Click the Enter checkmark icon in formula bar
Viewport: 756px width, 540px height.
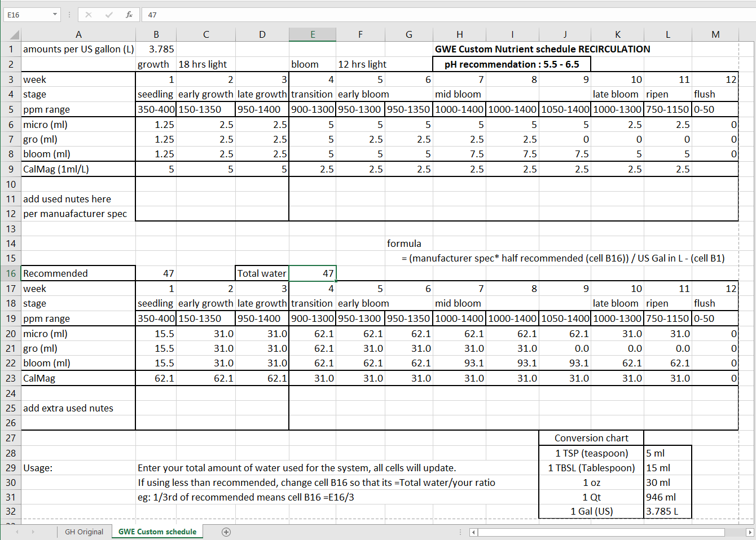point(109,15)
